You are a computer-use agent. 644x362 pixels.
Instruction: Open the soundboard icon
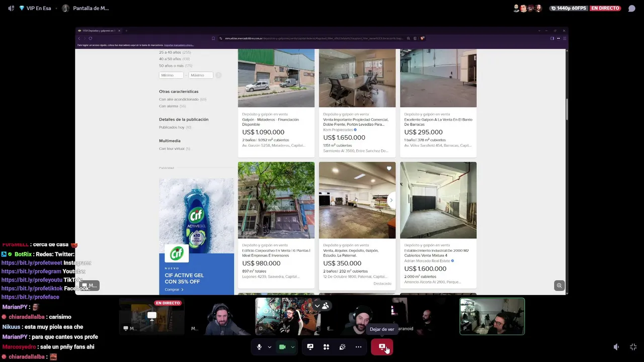click(x=342, y=347)
